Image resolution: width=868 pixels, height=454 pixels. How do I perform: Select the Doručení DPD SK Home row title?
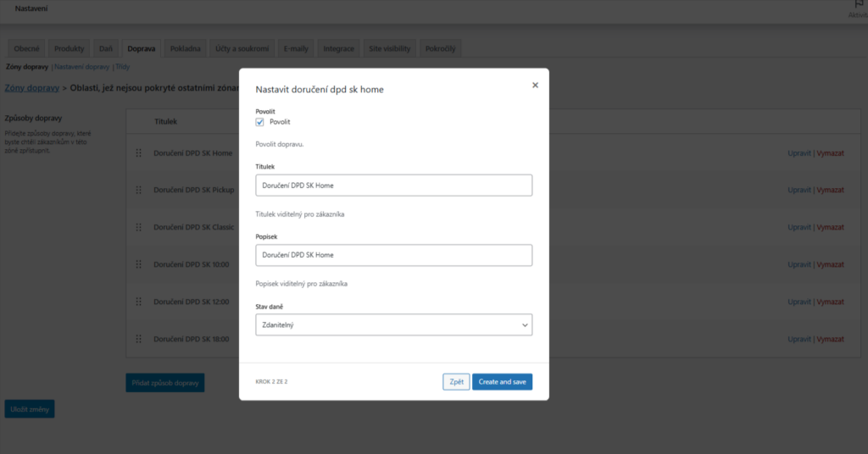point(192,153)
